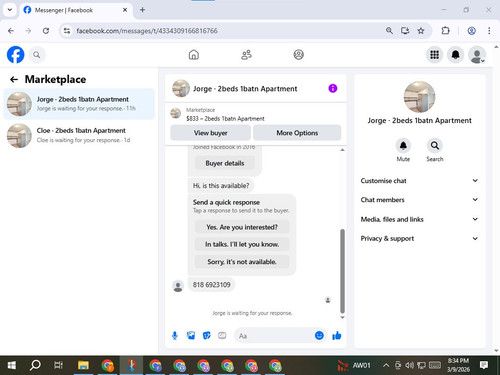This screenshot has height=375, width=500.
Task: Open the notifications bell icon
Action: (x=455, y=55)
